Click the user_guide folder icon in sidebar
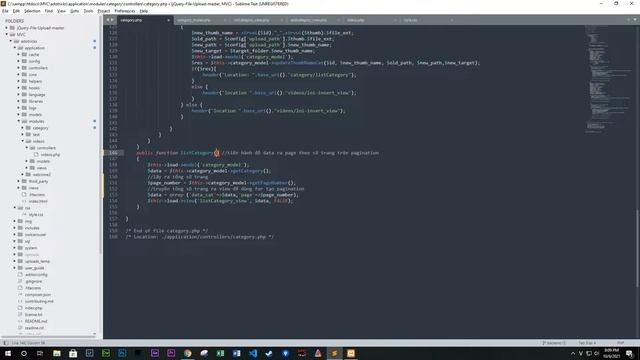 pos(20,268)
